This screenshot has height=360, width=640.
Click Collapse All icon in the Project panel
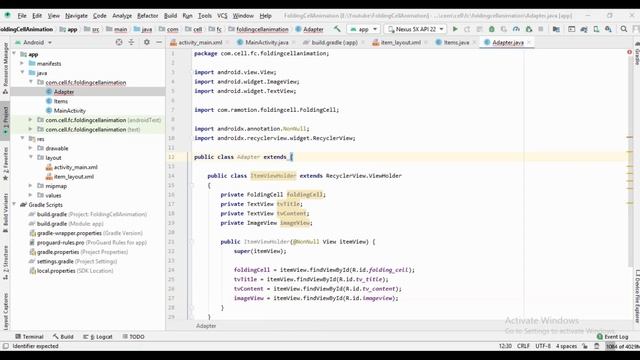click(x=131, y=42)
